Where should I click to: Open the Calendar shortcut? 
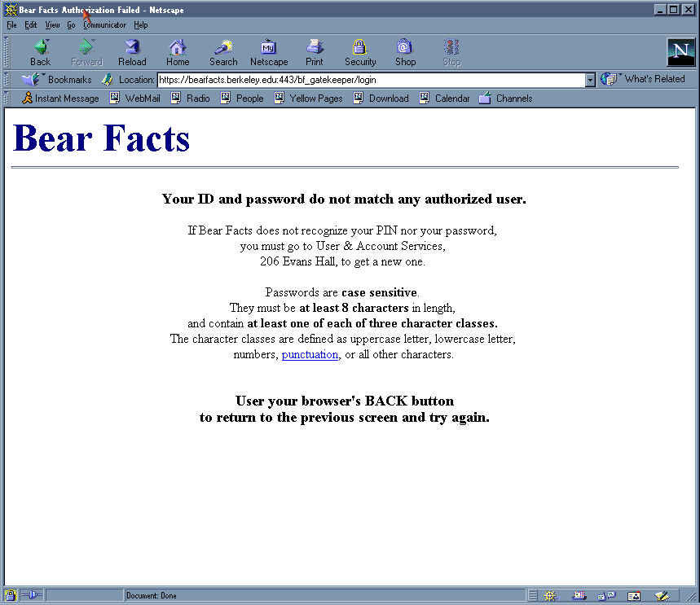pyautogui.click(x=445, y=99)
